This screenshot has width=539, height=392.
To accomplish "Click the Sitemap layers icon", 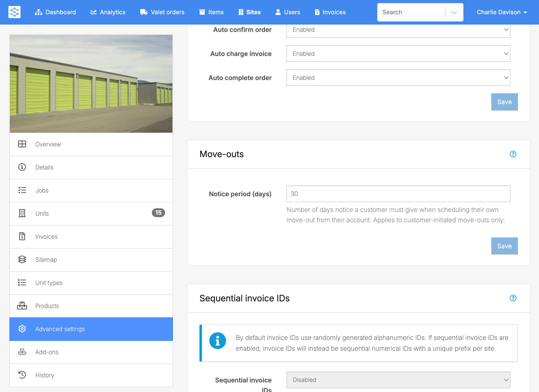I will pos(22,260).
